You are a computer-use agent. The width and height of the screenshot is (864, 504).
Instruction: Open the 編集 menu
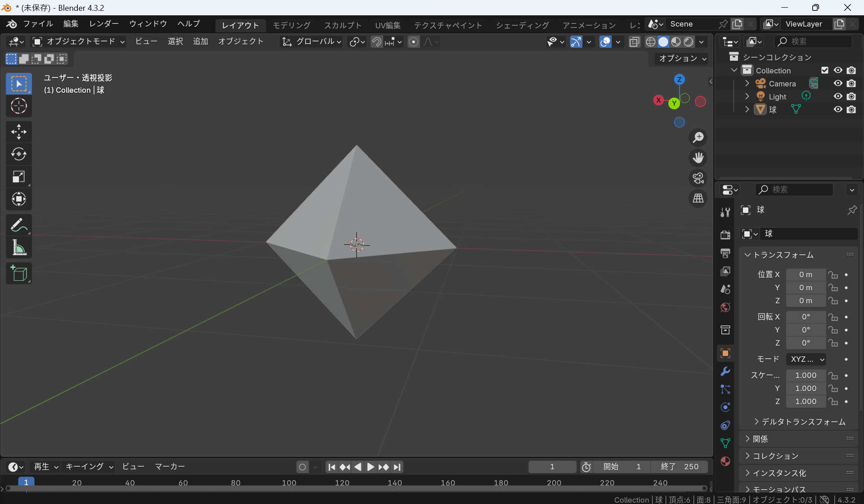(x=71, y=24)
